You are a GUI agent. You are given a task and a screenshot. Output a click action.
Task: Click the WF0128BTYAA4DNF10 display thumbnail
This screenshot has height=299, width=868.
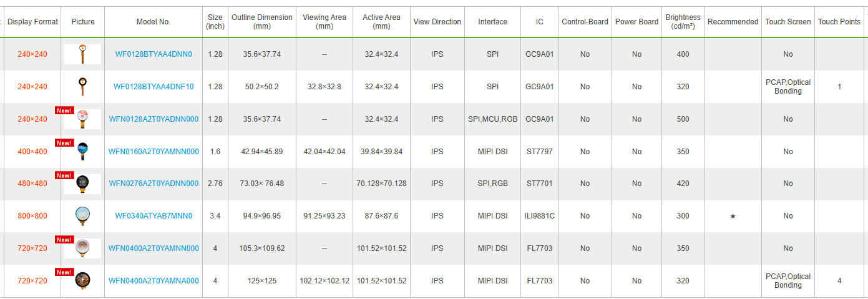coord(82,86)
